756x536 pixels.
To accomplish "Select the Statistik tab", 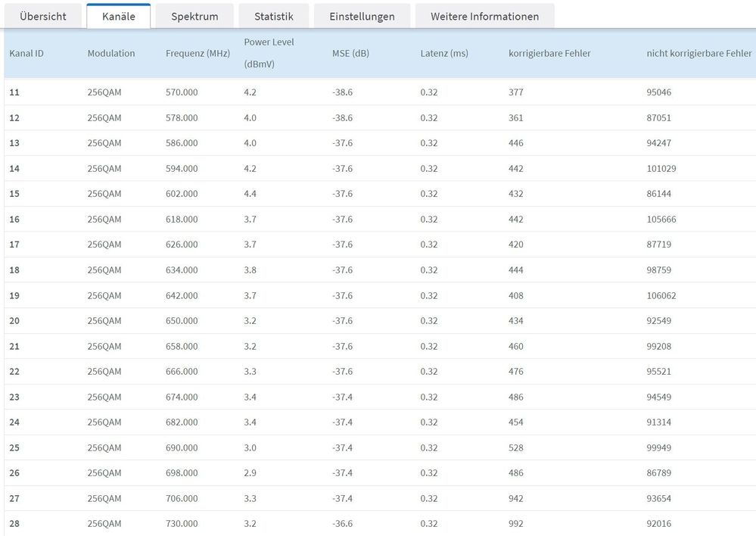I will [x=273, y=17].
